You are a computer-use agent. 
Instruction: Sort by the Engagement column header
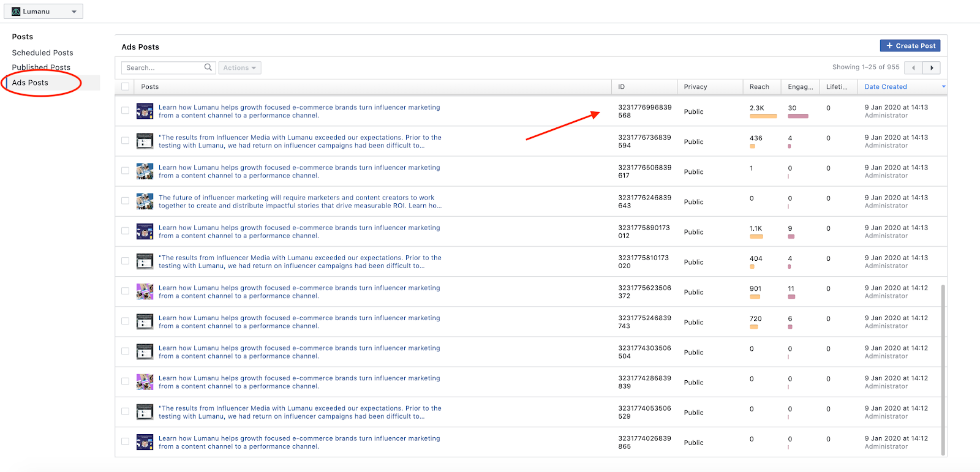[800, 87]
